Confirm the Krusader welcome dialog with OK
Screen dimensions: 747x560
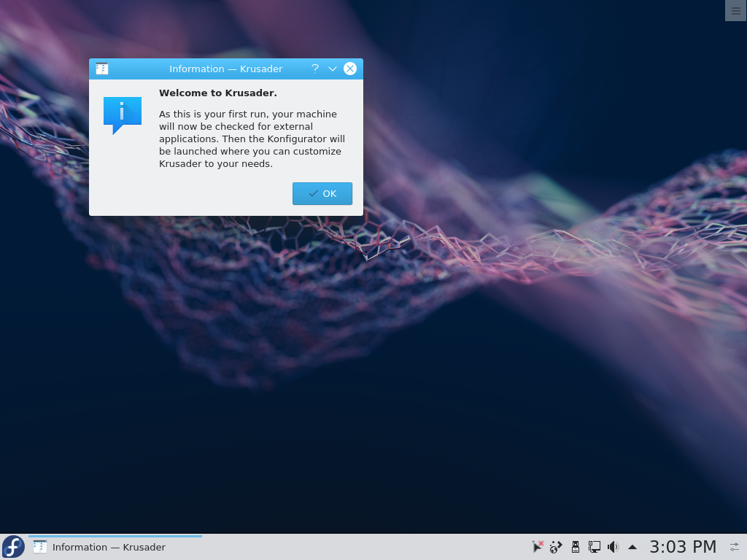[322, 193]
